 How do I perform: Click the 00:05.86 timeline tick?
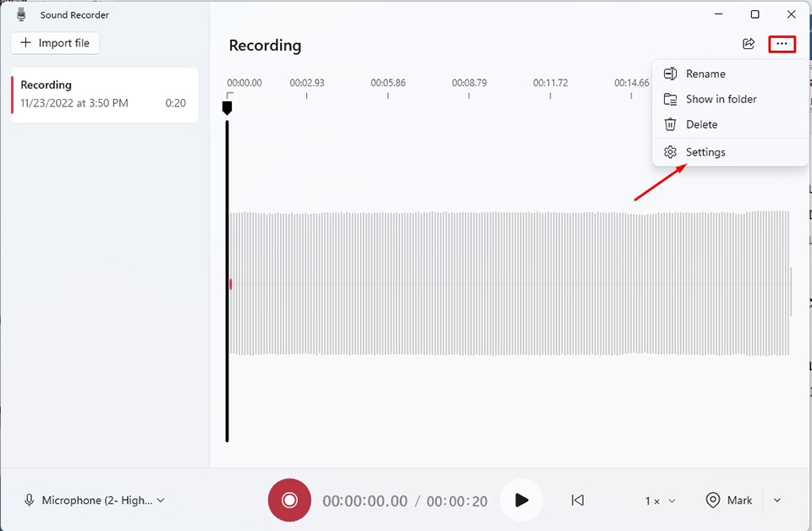(x=387, y=95)
